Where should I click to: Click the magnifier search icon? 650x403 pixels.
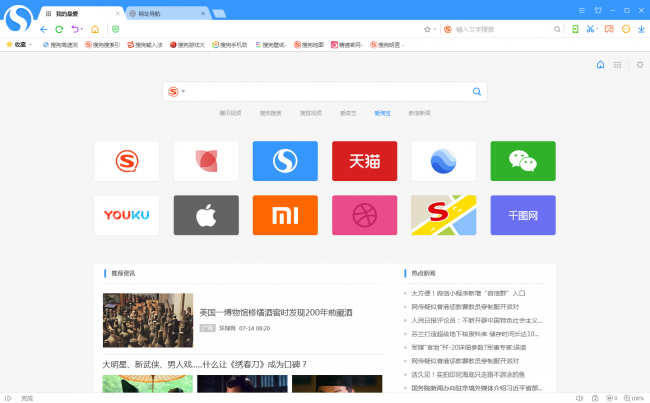coord(478,92)
